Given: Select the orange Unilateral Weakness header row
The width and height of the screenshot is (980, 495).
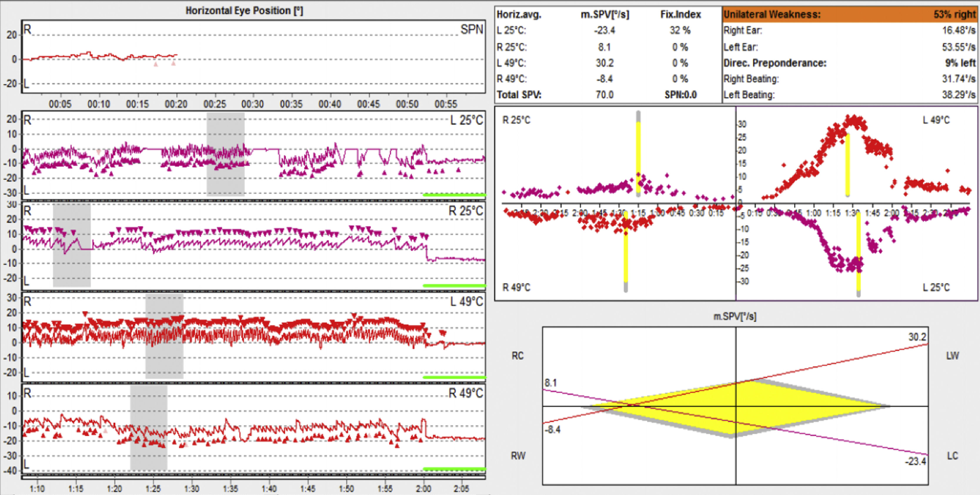Looking at the screenshot, I should (849, 14).
